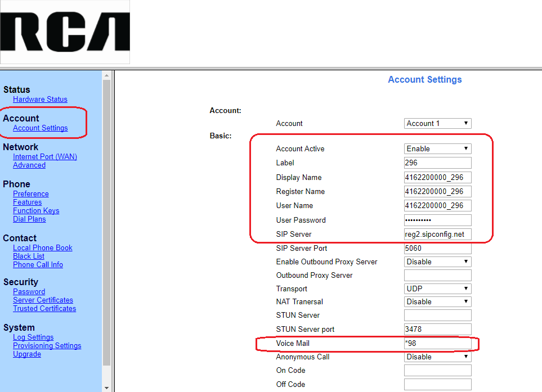Screen dimensions: 542x392
Task: Click the SIP Server text field
Action: [x=437, y=235]
